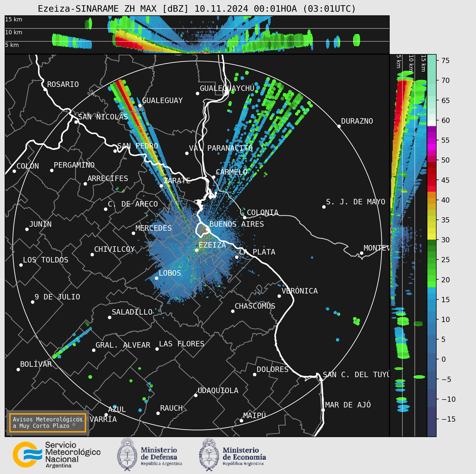
Task: Click the VERÓNICA city label
Action: click(x=299, y=291)
